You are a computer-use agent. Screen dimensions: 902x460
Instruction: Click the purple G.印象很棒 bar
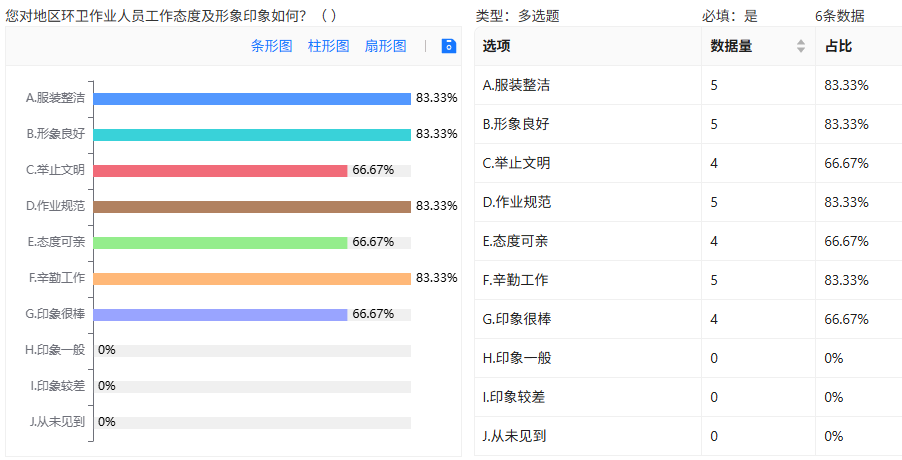click(220, 314)
